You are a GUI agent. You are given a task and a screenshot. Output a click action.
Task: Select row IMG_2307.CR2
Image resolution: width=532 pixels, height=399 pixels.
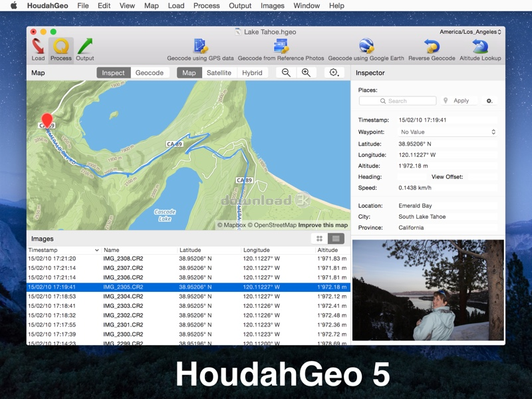188,268
